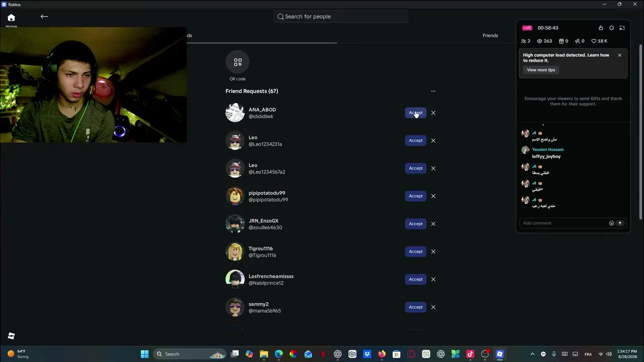Click the Add comment field
The height and width of the screenshot is (362, 644).
pos(563,223)
